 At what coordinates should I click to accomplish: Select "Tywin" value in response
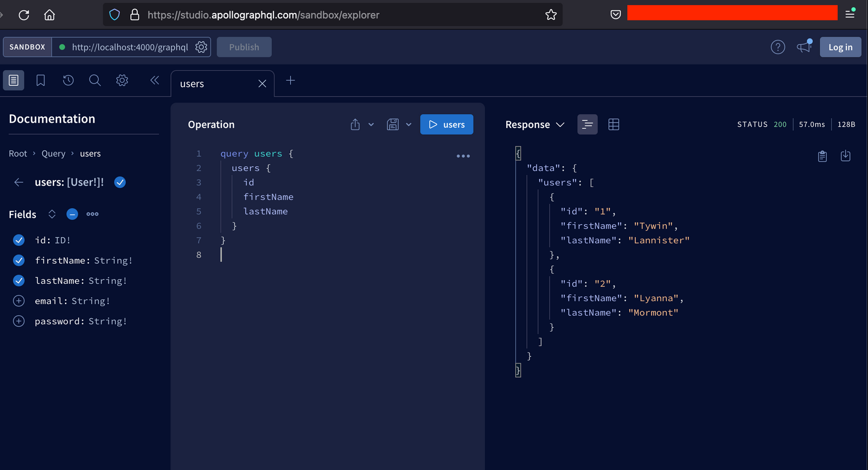point(653,226)
